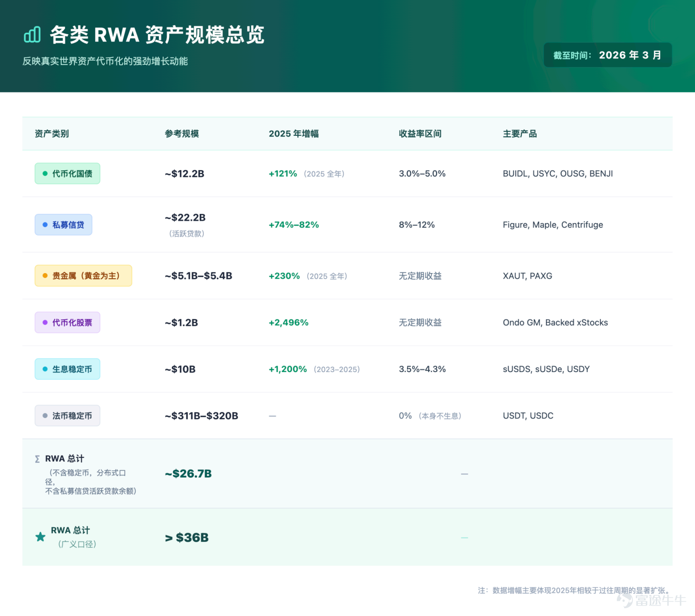Click the 0% (本身不生息) yield text

click(x=430, y=416)
